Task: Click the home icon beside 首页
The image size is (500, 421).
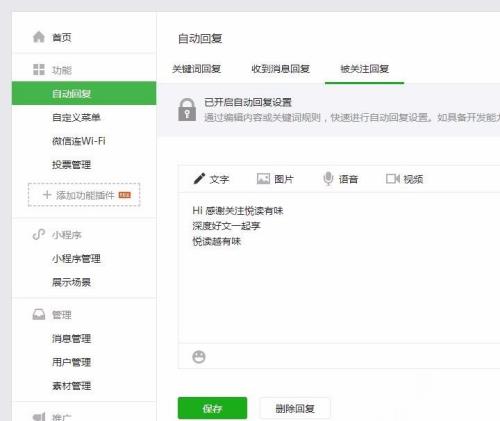Action: tap(39, 37)
